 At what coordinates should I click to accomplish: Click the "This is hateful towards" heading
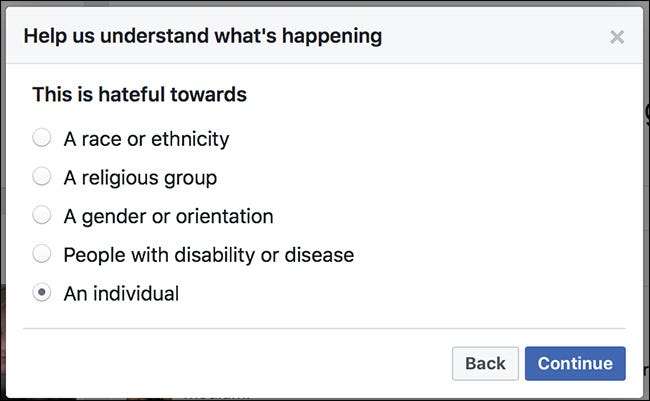(139, 95)
